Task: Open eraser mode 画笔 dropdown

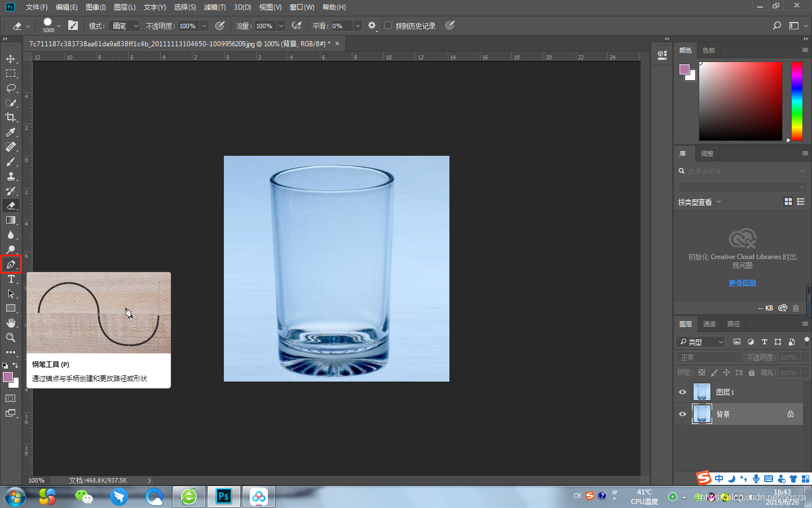Action: pos(123,26)
